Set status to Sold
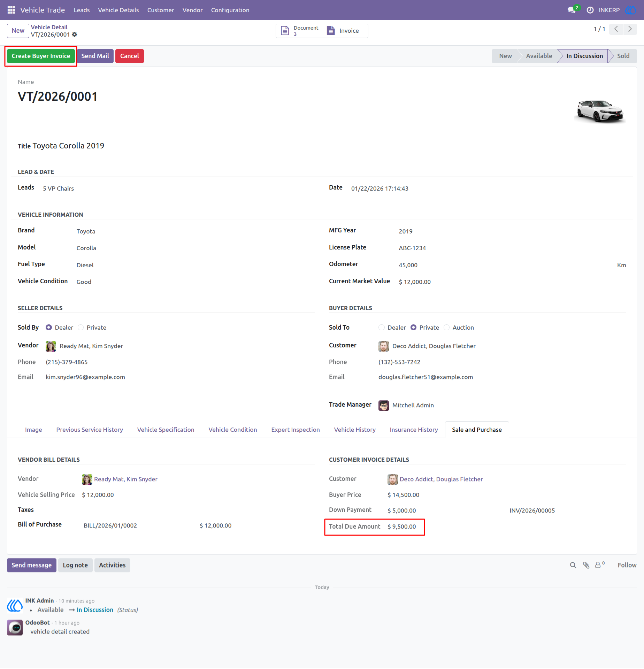 point(623,56)
